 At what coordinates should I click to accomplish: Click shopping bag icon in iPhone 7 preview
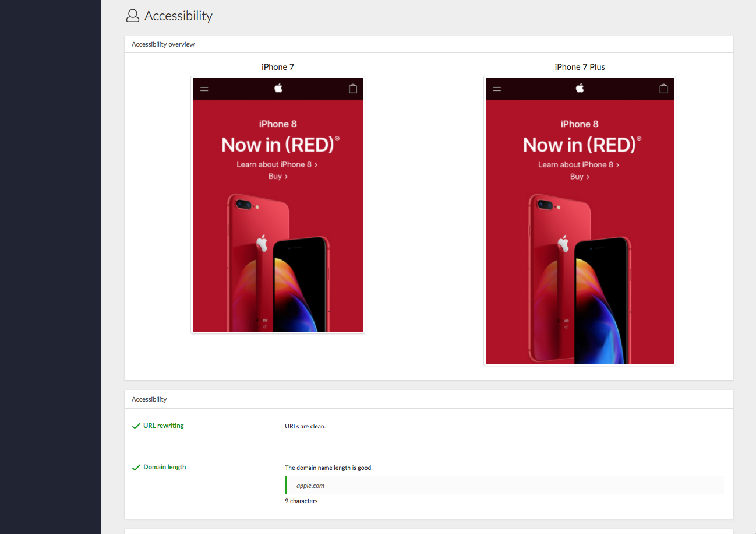pyautogui.click(x=352, y=89)
